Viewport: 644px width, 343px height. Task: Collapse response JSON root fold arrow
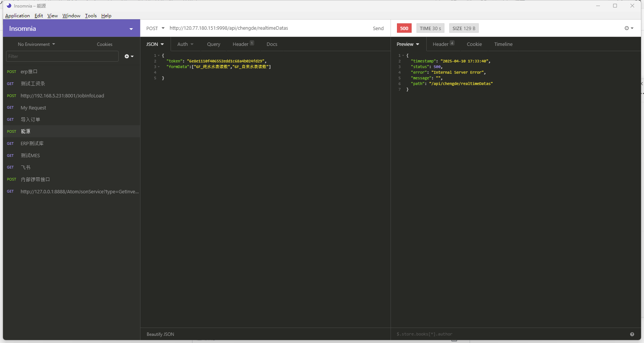click(x=403, y=55)
